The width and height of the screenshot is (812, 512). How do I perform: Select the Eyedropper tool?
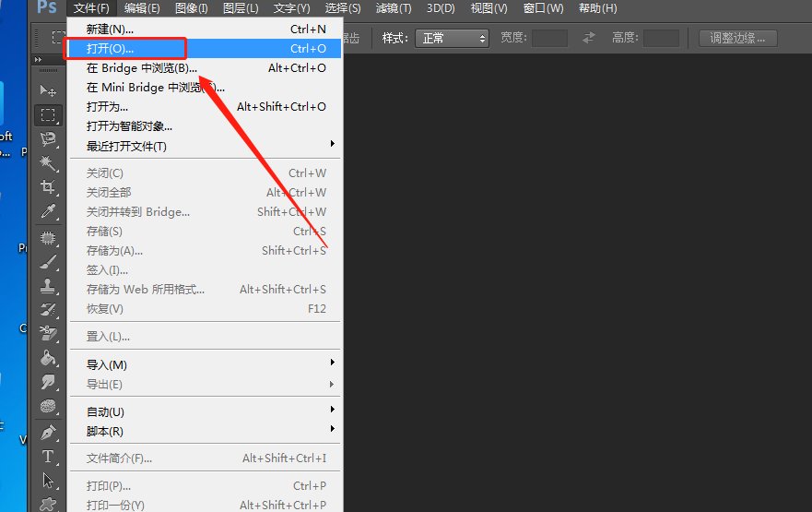click(x=48, y=211)
